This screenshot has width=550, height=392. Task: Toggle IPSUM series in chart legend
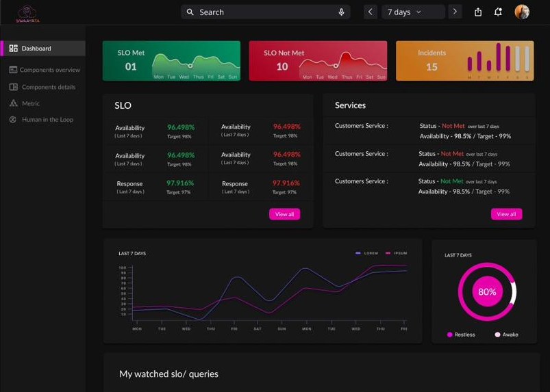coord(397,253)
